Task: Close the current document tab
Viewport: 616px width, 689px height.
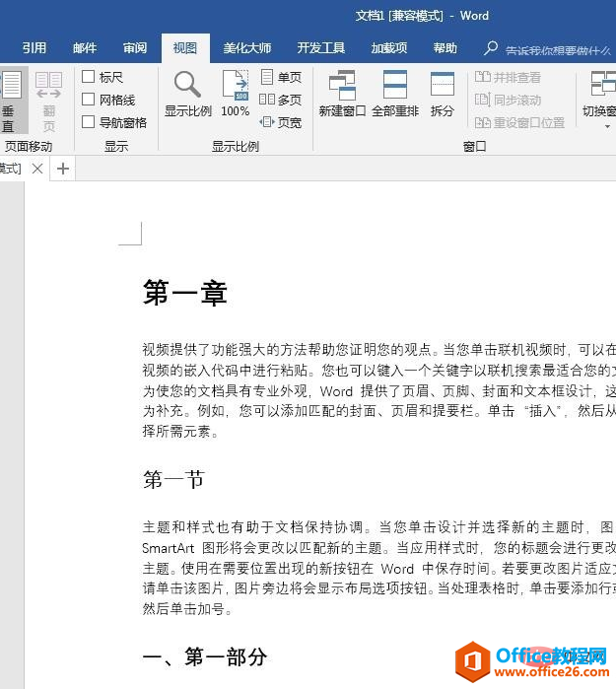Action: (37, 169)
